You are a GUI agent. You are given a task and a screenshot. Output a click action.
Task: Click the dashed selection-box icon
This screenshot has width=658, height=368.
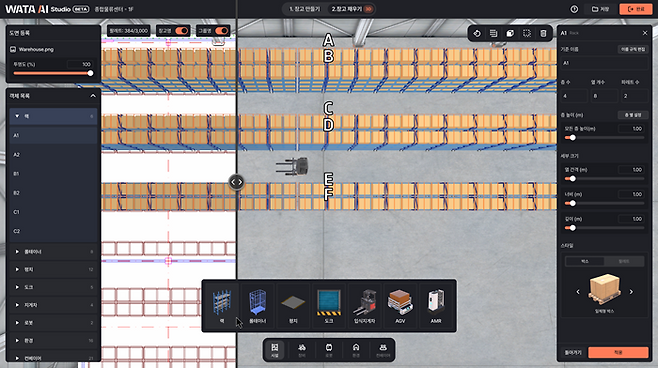click(x=527, y=33)
